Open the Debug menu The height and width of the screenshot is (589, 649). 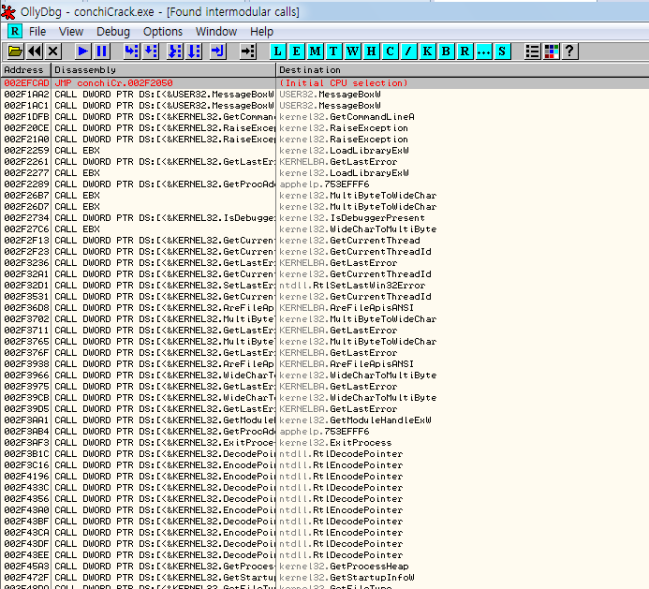[x=113, y=32]
